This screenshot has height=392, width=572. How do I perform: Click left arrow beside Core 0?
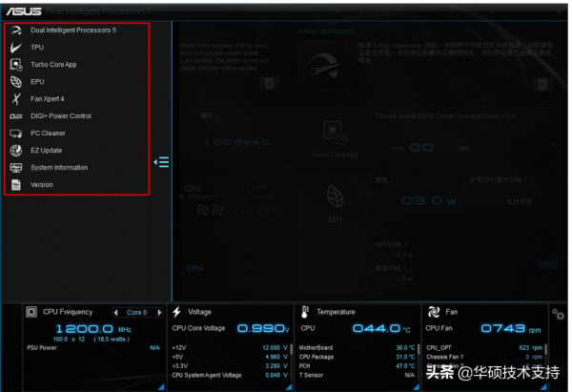116,312
